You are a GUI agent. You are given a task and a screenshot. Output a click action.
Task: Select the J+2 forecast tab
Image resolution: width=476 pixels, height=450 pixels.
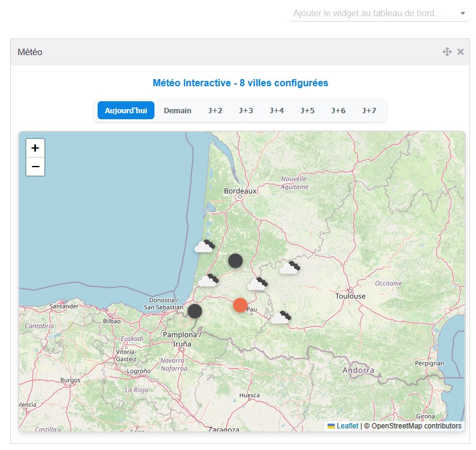coord(215,110)
